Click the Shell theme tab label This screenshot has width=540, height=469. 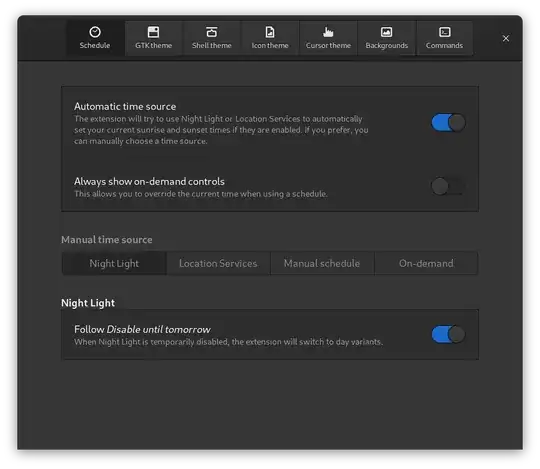(x=211, y=45)
